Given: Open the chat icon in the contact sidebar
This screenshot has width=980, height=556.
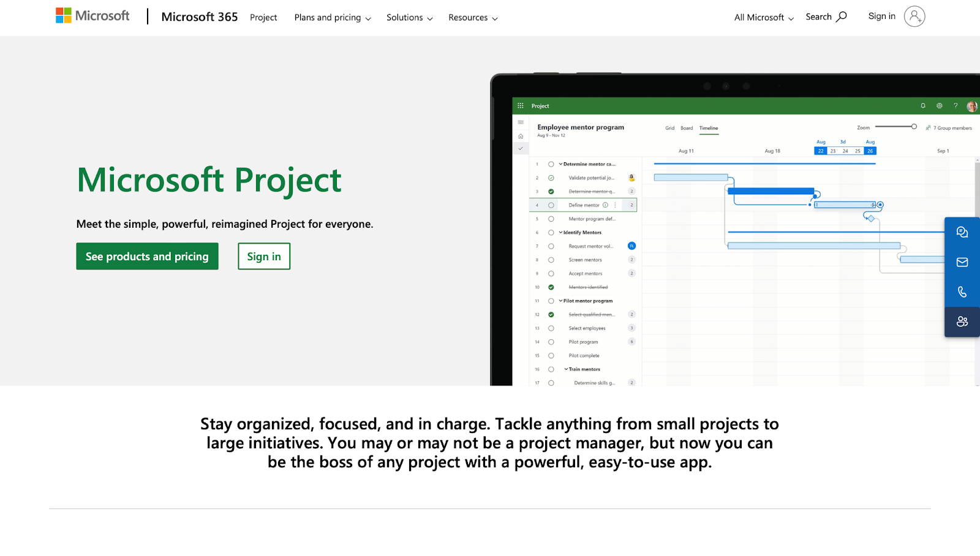Looking at the screenshot, I should 962,232.
